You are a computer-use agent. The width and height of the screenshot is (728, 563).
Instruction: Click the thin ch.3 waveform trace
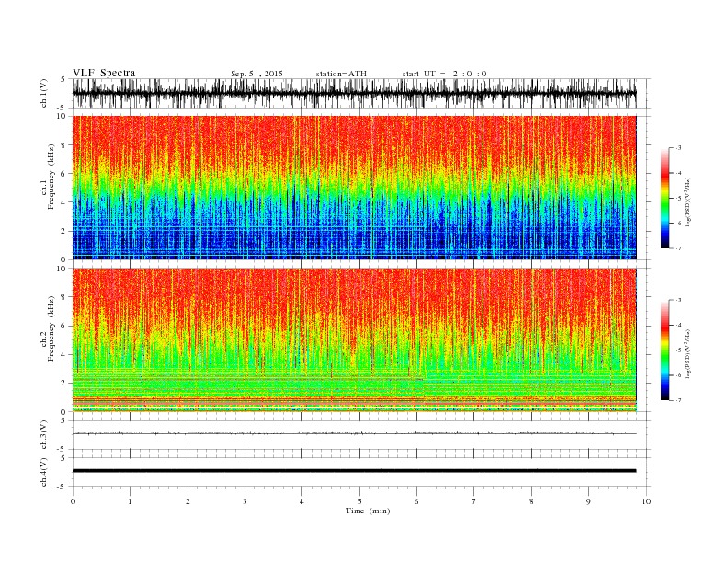pos(354,433)
